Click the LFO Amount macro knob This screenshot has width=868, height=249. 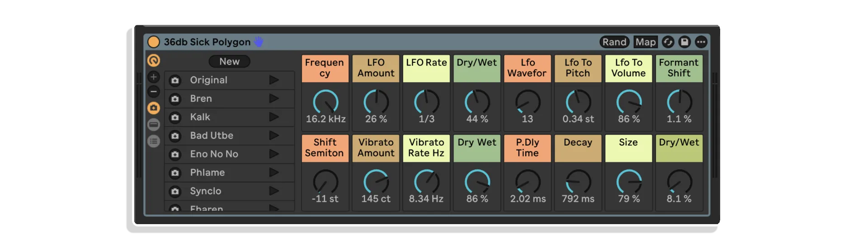point(376,102)
